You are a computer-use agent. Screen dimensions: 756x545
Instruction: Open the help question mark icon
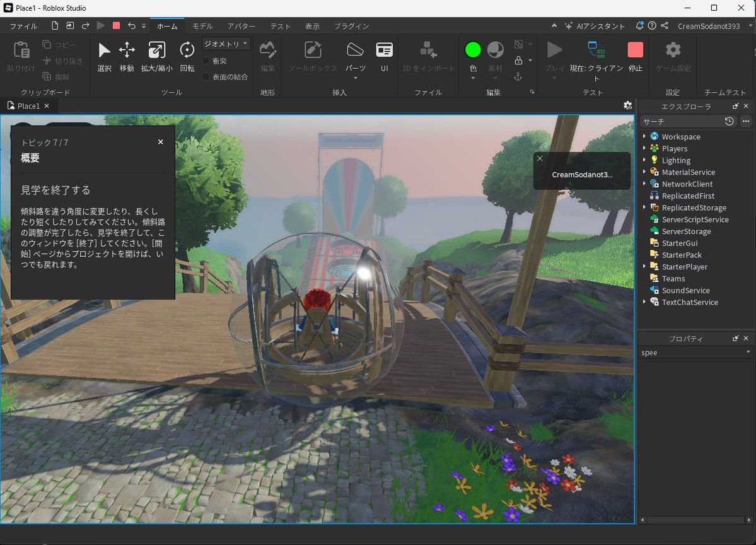click(x=652, y=26)
